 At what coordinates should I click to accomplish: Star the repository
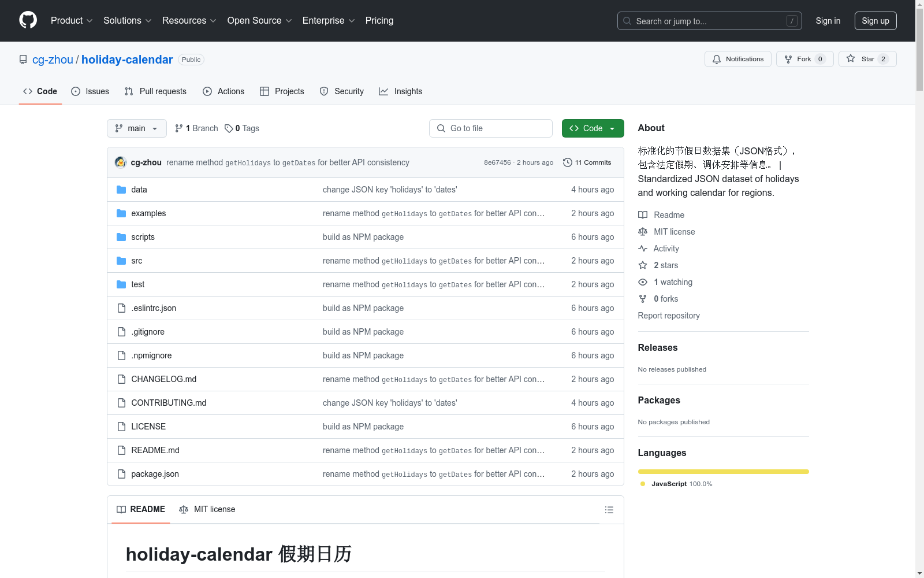click(867, 59)
